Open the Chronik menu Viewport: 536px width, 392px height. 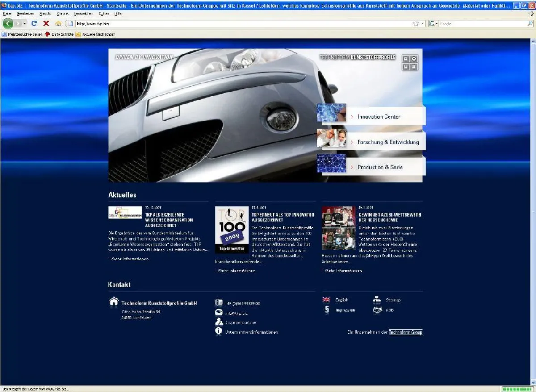coord(63,13)
